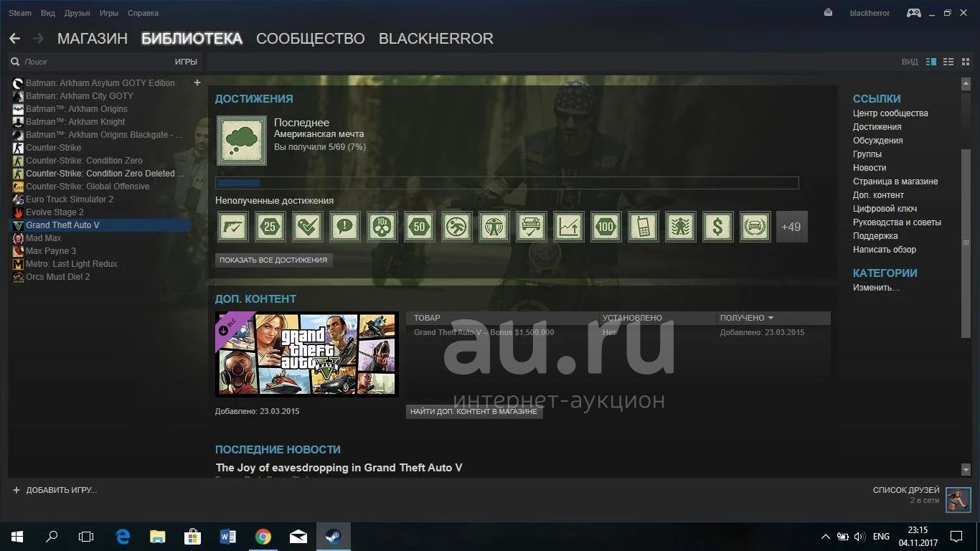
Task: Open the Друзья menu
Action: pos(77,13)
